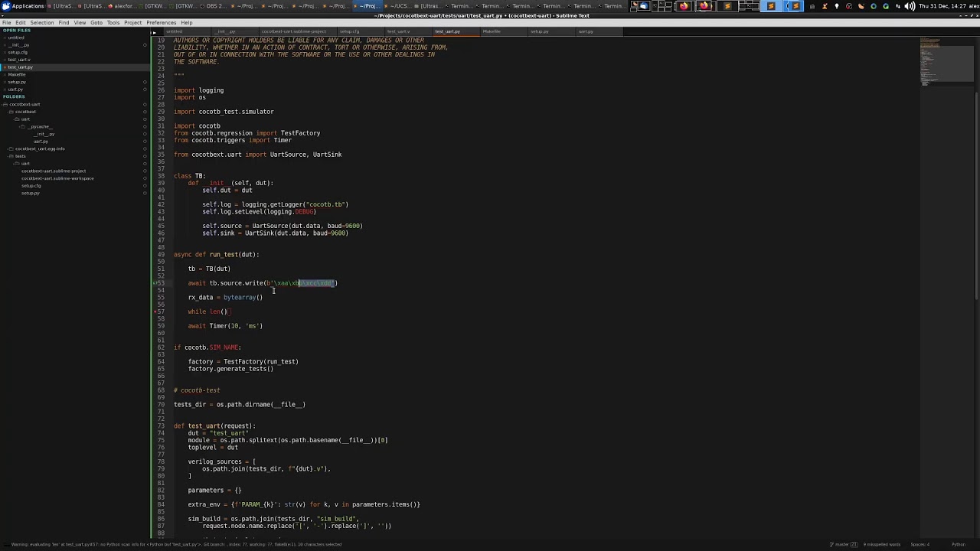Click 'import cocotb_test.simulator' line
The image size is (980, 551).
[x=224, y=112]
